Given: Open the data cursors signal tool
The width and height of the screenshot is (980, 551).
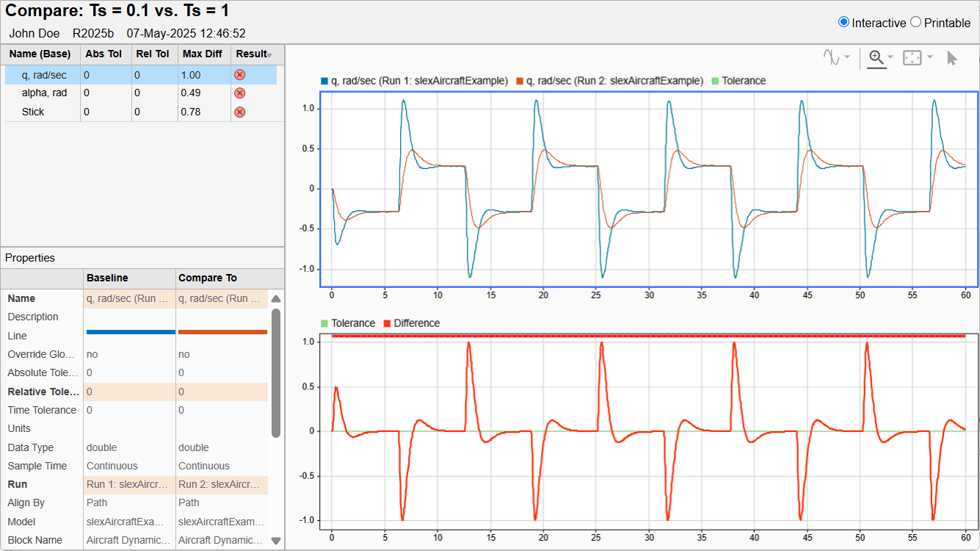Looking at the screenshot, I should coord(832,57).
